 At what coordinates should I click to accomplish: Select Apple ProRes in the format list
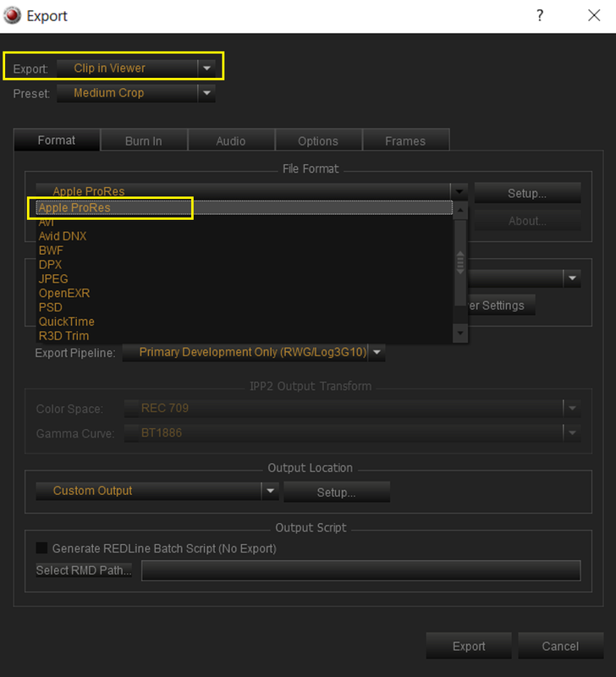pos(245,207)
